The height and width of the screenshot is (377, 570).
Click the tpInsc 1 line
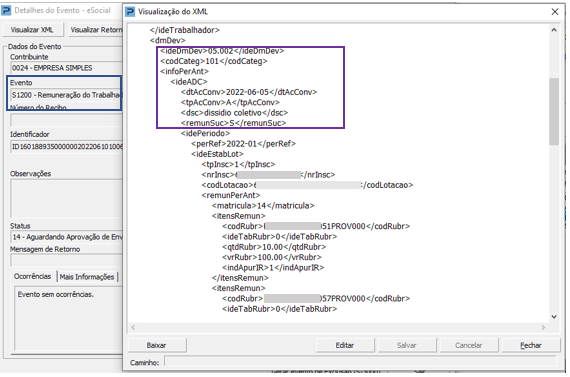[238, 164]
